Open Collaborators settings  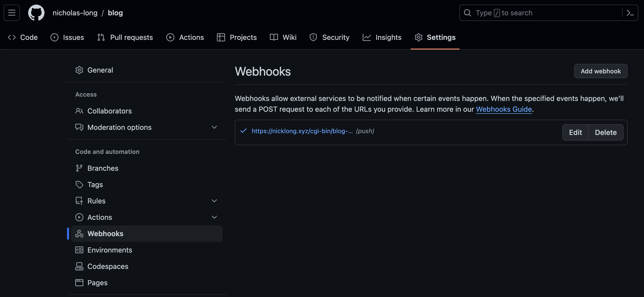[147, 111]
